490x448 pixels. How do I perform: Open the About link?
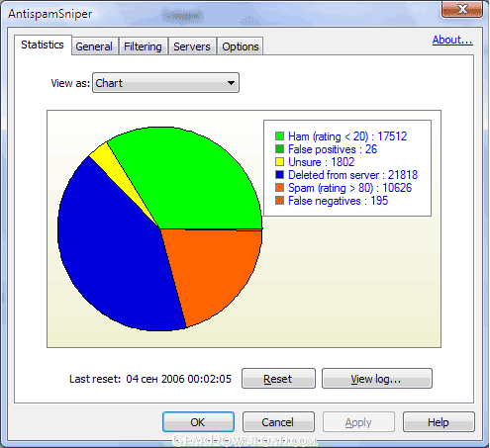[452, 40]
